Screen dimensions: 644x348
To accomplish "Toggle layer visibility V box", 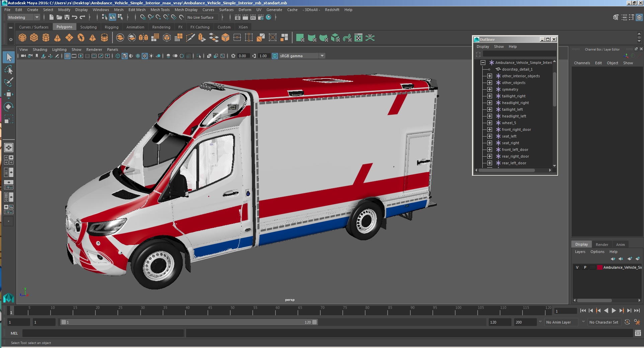I will click(577, 267).
